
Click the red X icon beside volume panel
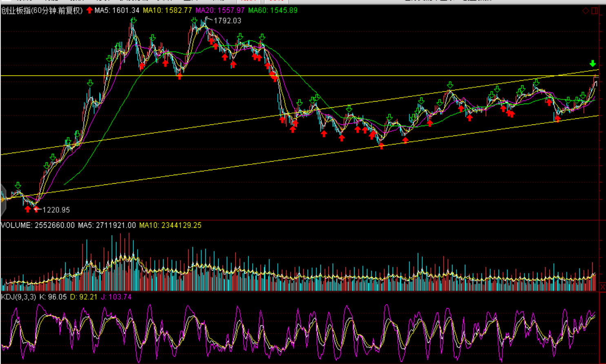click(602, 287)
